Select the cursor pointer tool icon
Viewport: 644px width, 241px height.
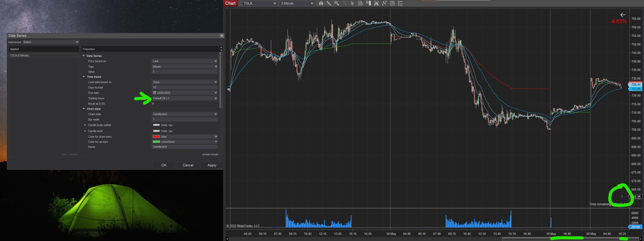tap(352, 3)
